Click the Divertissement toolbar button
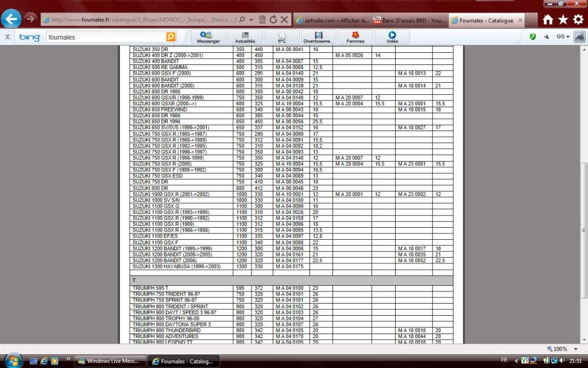Screen dimensions: 588x368 pos(318,37)
